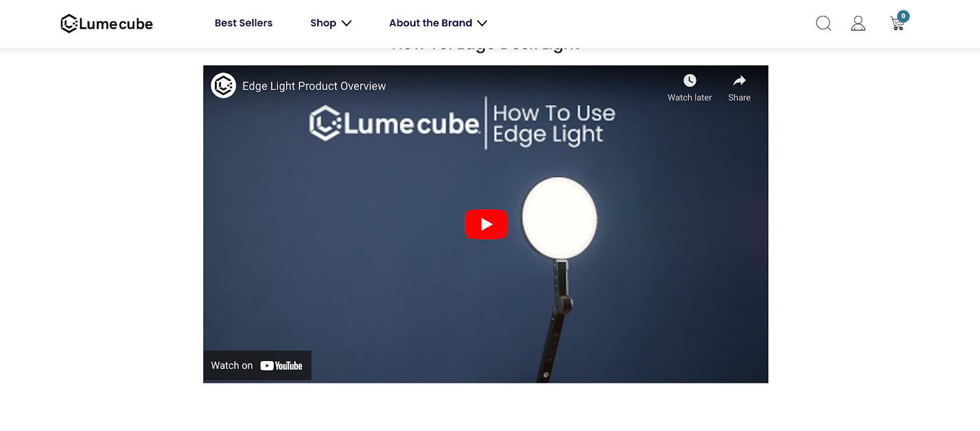Screen dimensions: 980x431
Task: Click the Lume Cube channel avatar in video
Action: click(224, 86)
